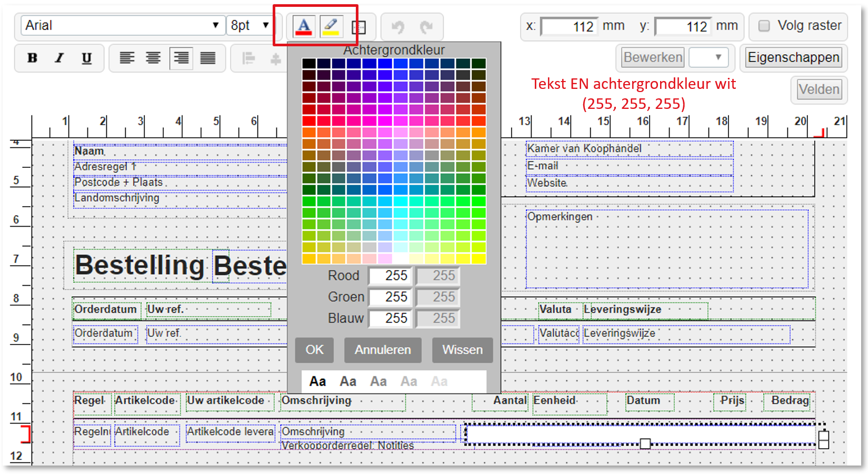Image resolution: width=868 pixels, height=475 pixels.
Task: Enable the Volg raster checkbox
Action: click(764, 26)
